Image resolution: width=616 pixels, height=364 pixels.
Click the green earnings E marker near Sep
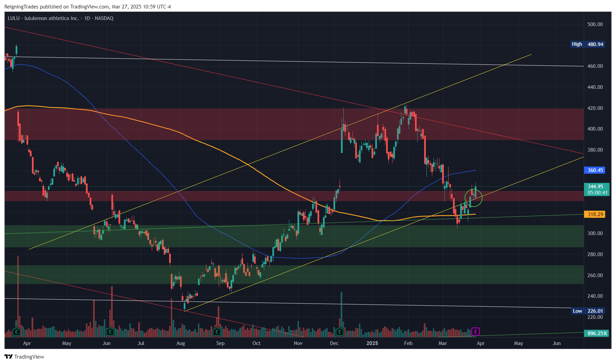217,331
